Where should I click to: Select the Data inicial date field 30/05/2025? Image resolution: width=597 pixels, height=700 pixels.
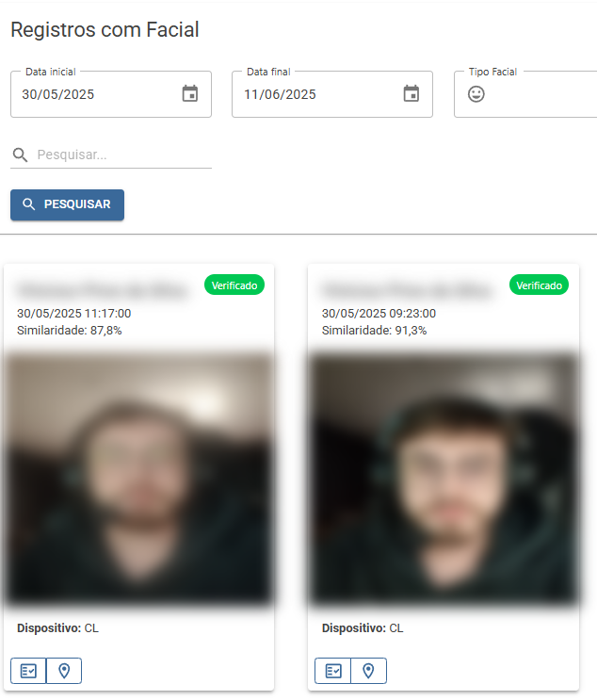pyautogui.click(x=111, y=94)
